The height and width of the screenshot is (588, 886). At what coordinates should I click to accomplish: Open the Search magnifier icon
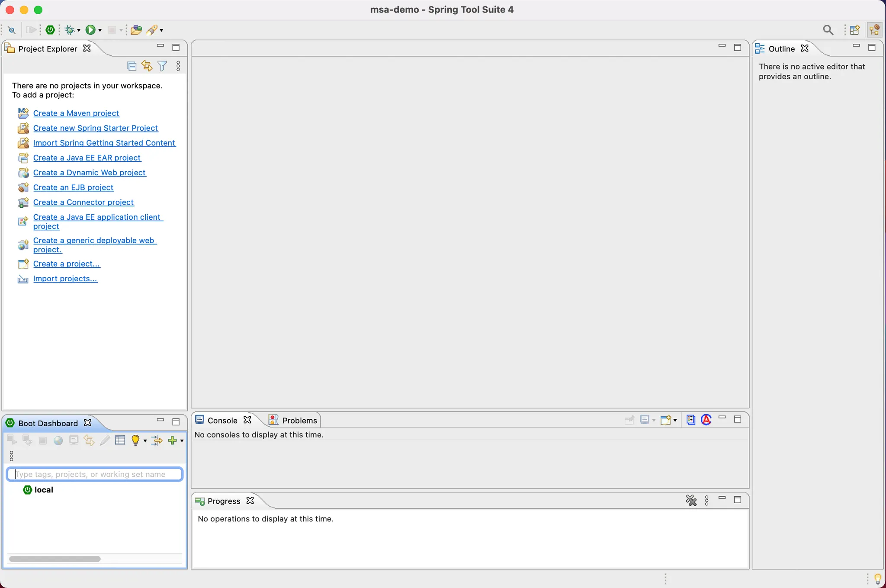(828, 30)
